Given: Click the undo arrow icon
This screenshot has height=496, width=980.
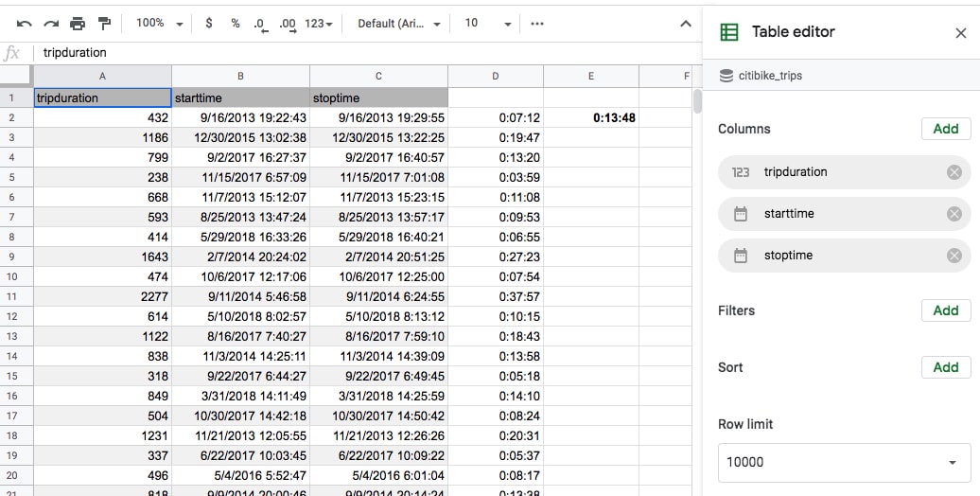Looking at the screenshot, I should [24, 24].
